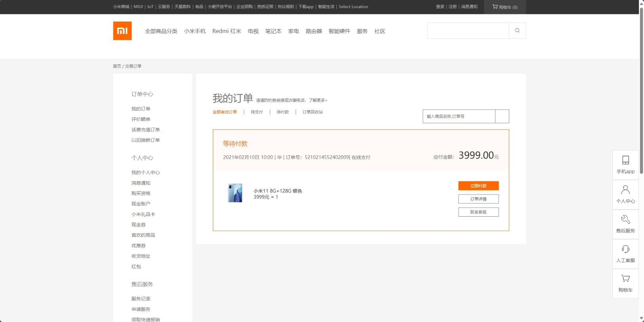Open 现金账户 in left sidebar
644x322 pixels.
[141, 204]
